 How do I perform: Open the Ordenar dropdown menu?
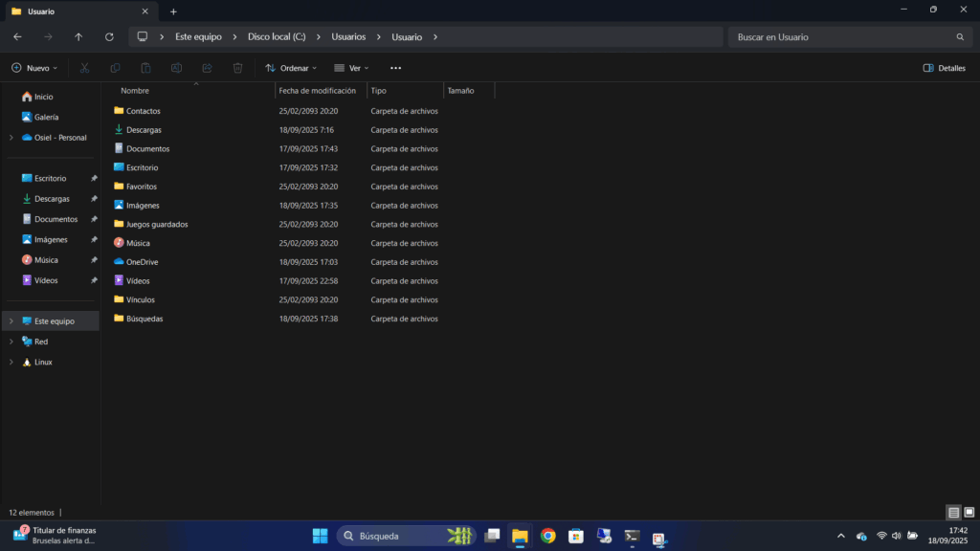tap(291, 68)
